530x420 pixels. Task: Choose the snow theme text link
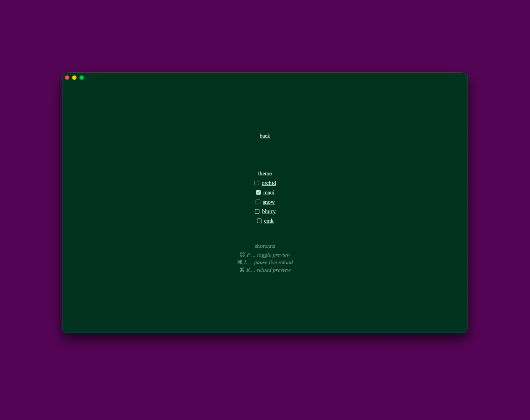point(269,202)
